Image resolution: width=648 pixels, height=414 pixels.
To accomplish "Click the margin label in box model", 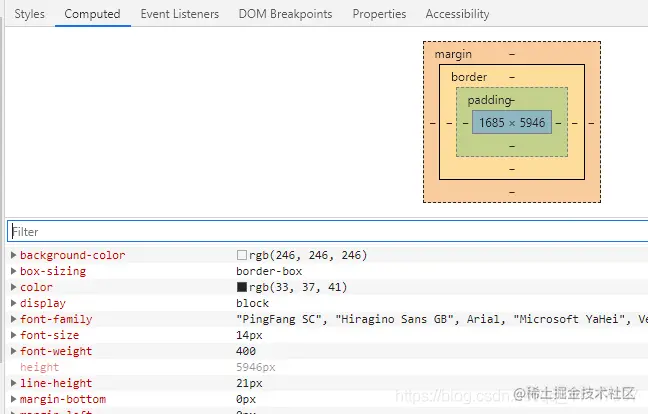I will pos(453,55).
